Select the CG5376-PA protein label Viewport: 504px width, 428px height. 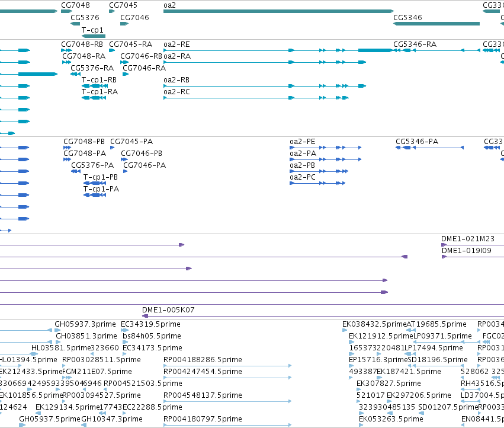tap(92, 165)
